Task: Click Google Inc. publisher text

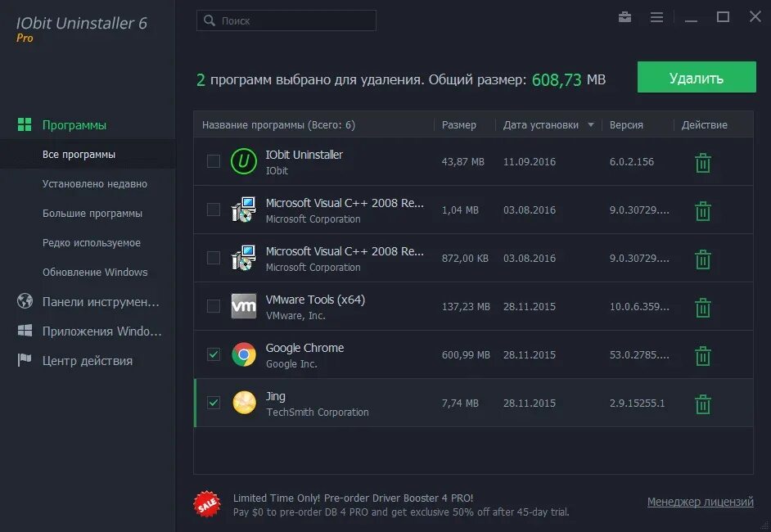Action: click(291, 364)
